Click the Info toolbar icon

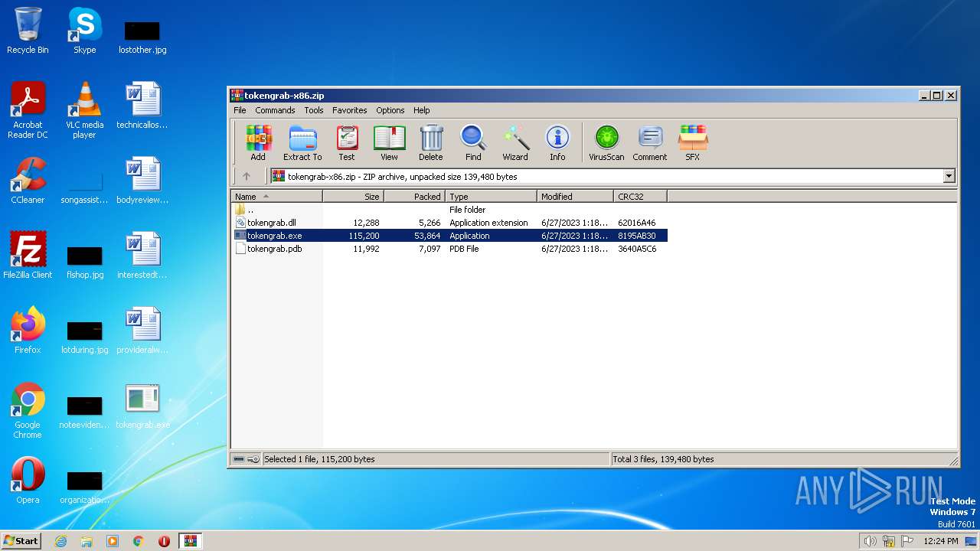pos(557,143)
